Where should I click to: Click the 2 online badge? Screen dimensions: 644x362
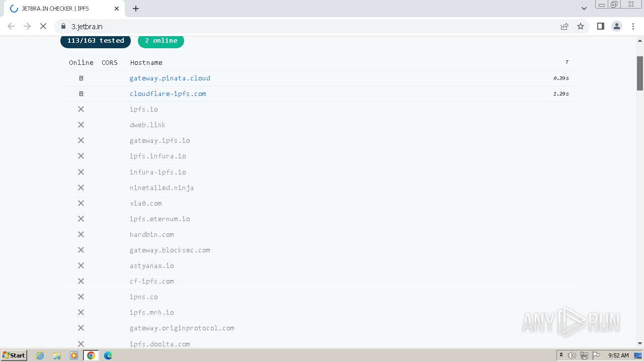161,41
